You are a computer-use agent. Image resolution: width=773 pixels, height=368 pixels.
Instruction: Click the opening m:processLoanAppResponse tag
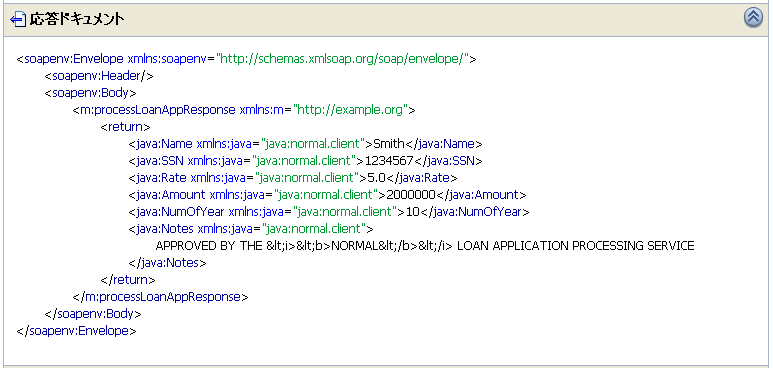tap(245, 110)
